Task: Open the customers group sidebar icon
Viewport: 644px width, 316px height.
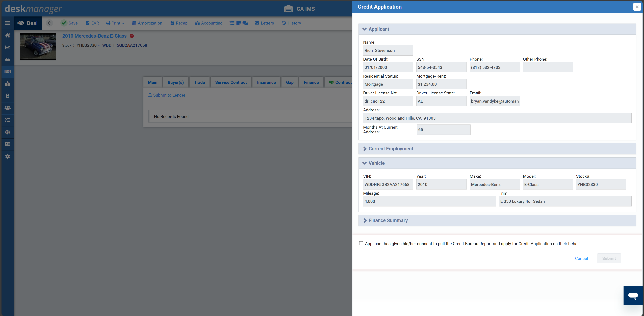Action: pos(8,108)
